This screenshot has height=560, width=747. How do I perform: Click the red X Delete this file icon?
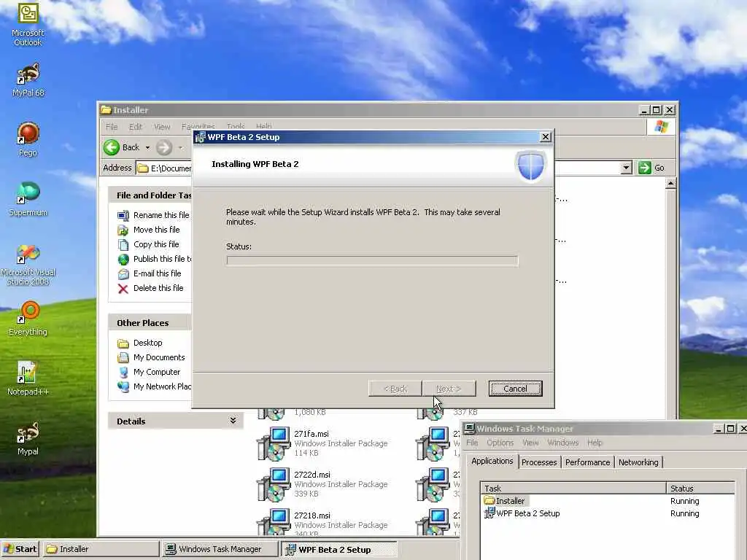tap(123, 289)
